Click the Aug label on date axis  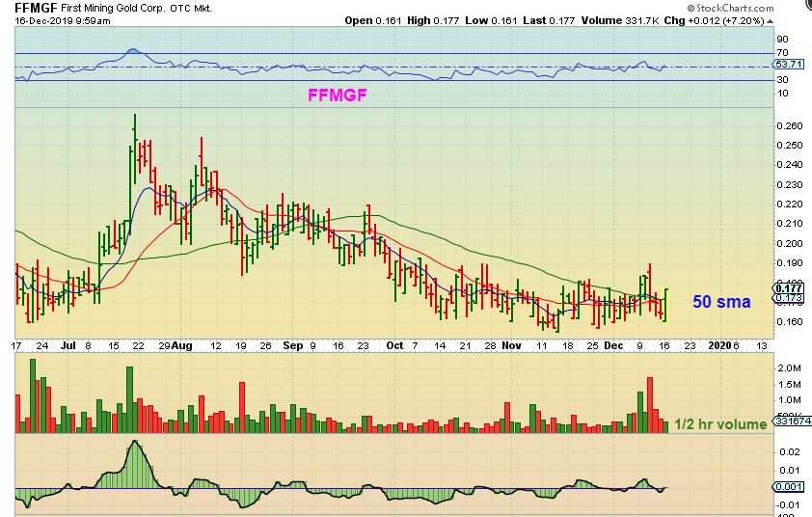(x=181, y=345)
